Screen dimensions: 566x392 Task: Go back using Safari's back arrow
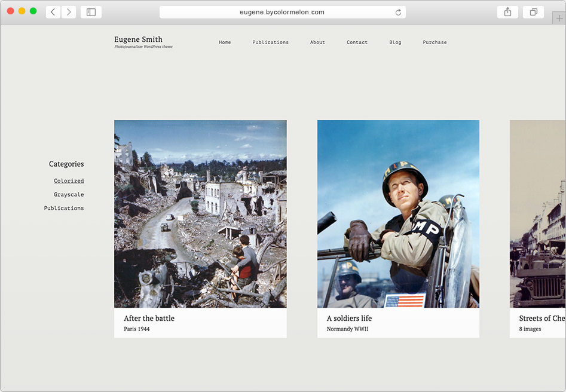tap(53, 12)
